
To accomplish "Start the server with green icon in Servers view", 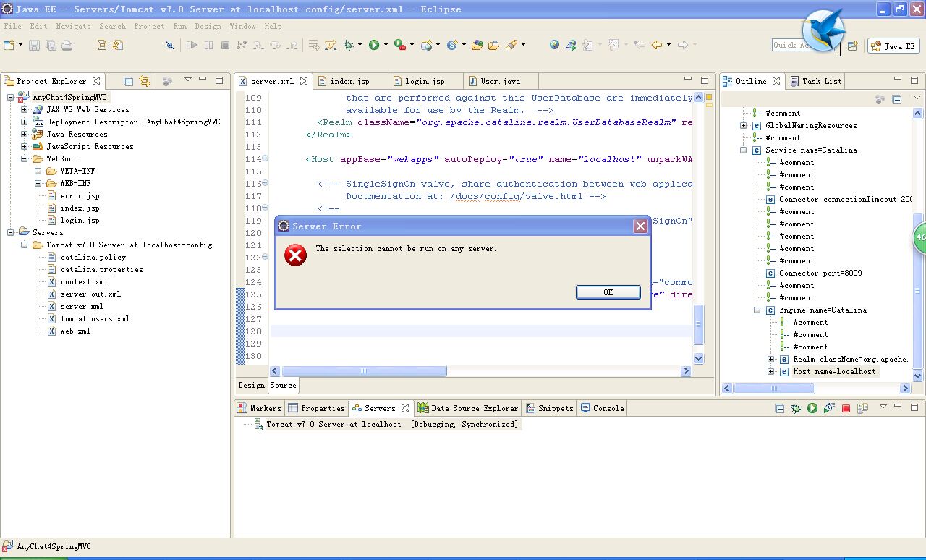I will point(812,408).
